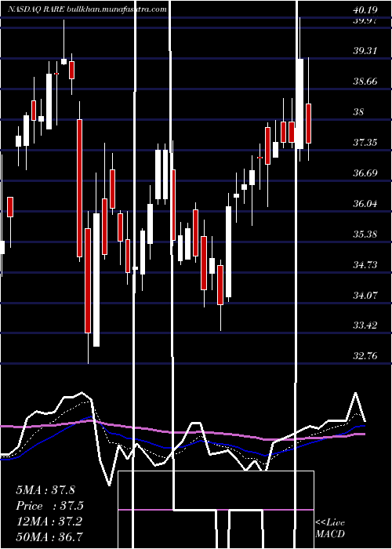The width and height of the screenshot is (392, 549).
Task: Click the tallest white candle near 39.31
Action: 299,104
